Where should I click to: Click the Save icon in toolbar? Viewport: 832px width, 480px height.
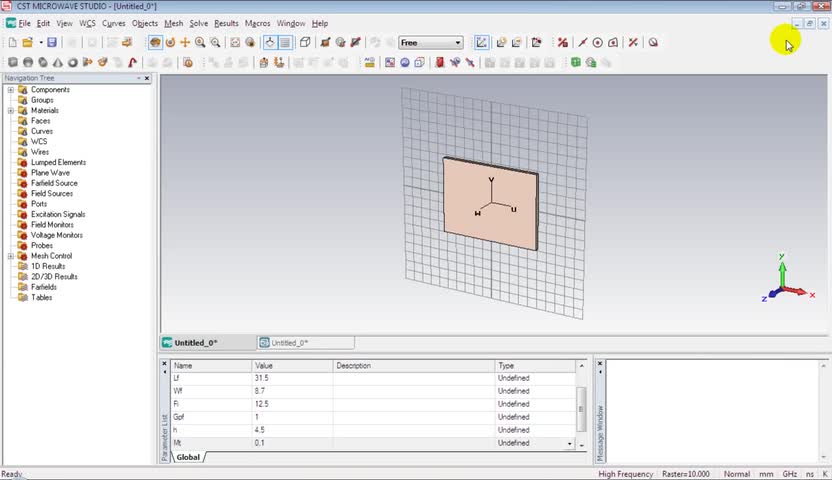(52, 43)
